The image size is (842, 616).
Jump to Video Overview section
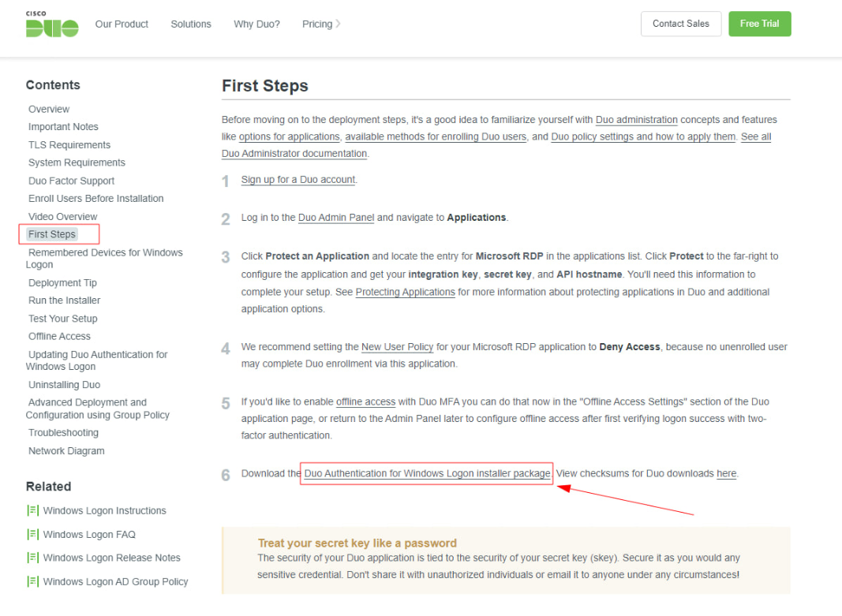click(x=63, y=217)
